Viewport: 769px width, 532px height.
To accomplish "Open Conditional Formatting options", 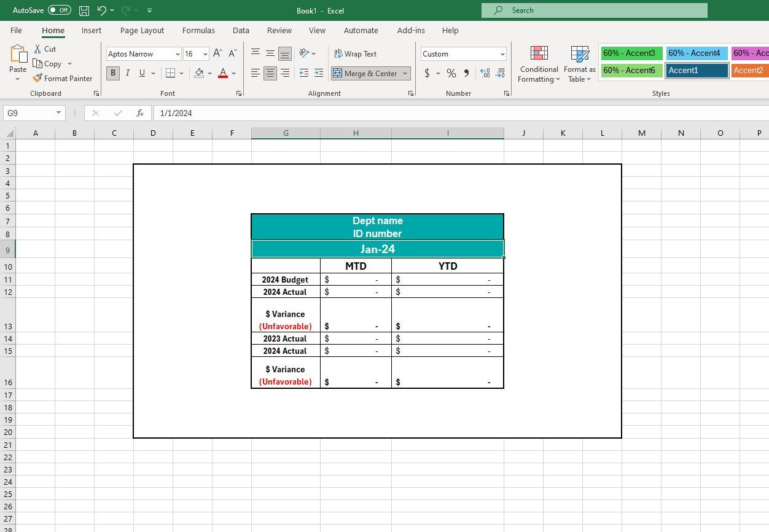I will [x=539, y=63].
